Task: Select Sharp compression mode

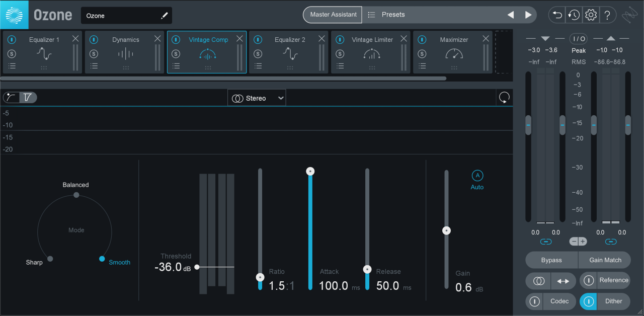Action: (x=50, y=259)
